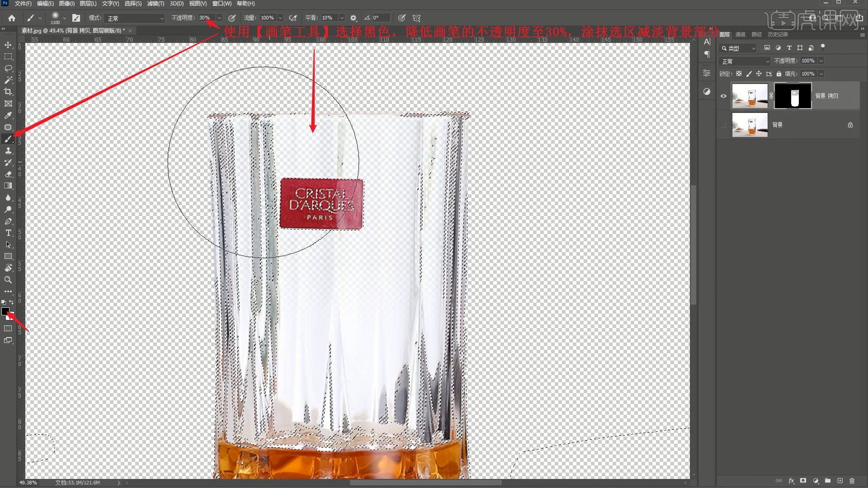The height and width of the screenshot is (488, 868).
Task: Click the add layer mask icon
Action: tap(803, 481)
